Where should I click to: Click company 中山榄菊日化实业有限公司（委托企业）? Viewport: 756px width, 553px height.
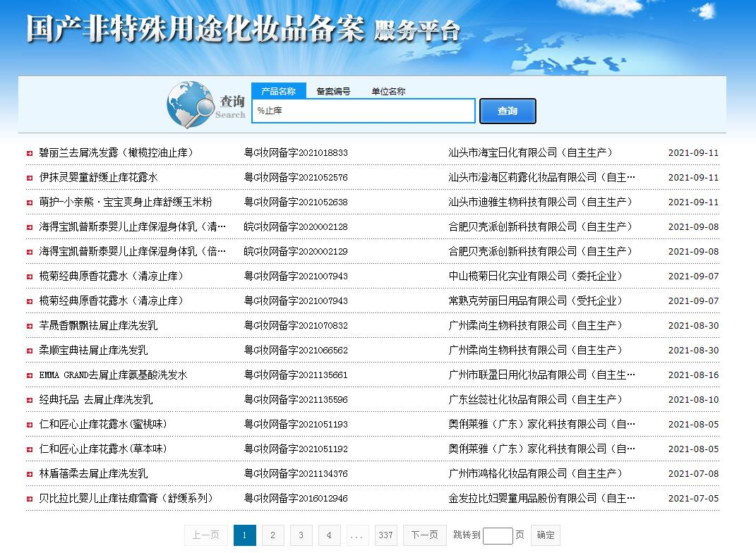(x=535, y=276)
